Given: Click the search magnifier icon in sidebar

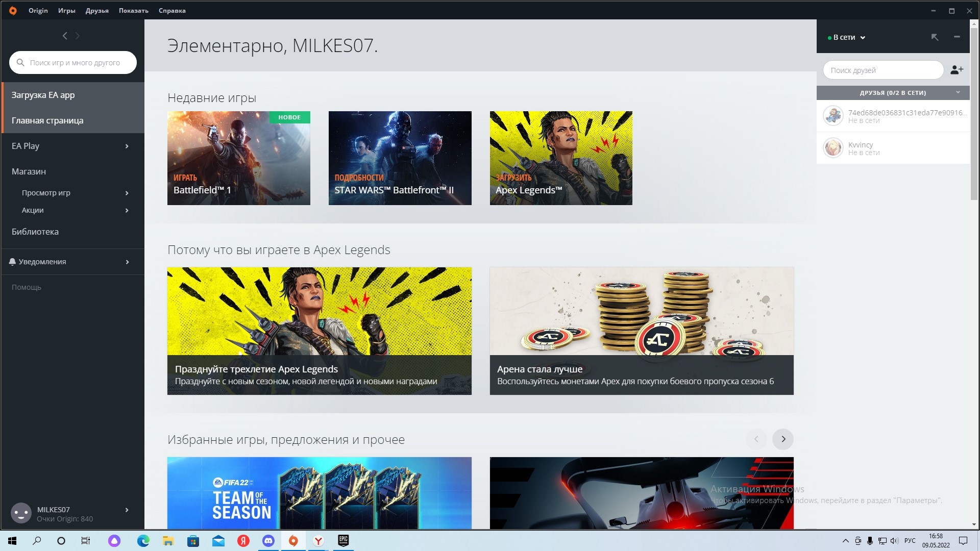Looking at the screenshot, I should click(20, 63).
